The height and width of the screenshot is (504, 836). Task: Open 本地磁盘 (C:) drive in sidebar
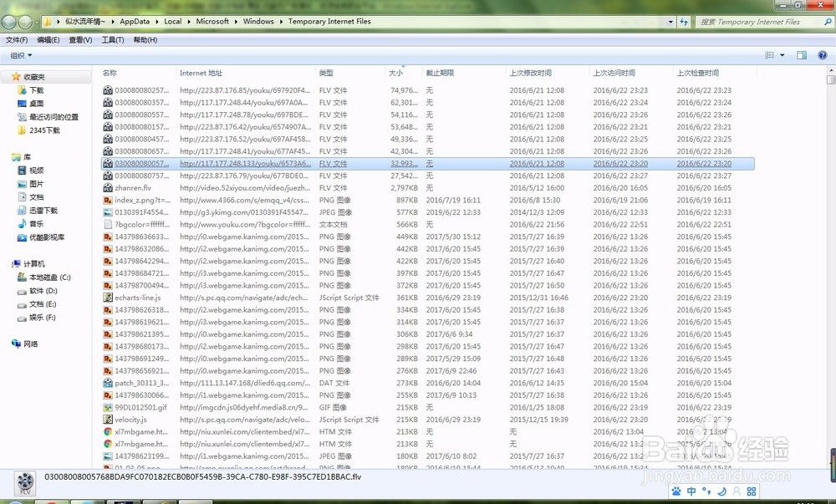coord(49,277)
